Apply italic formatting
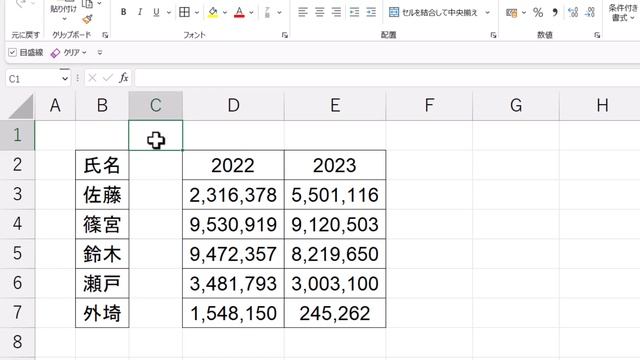The image size is (640, 360). [140, 12]
